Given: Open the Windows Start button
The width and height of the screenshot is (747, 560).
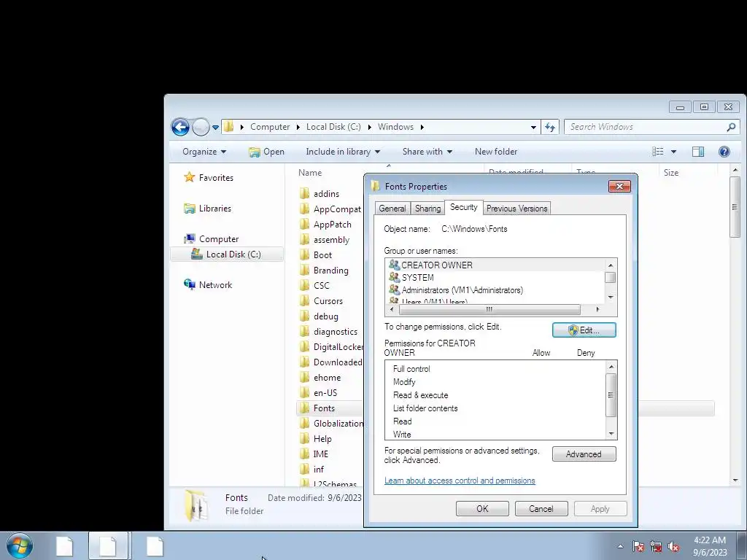Looking at the screenshot, I should 20,546.
